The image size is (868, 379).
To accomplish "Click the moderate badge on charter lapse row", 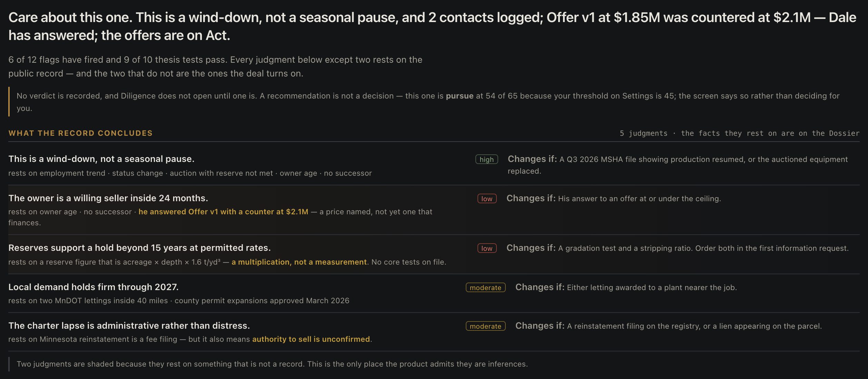I will coord(485,326).
